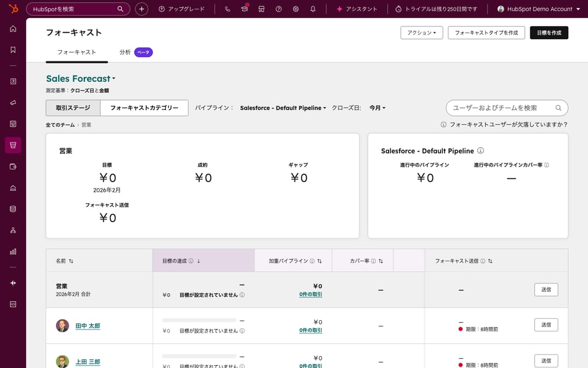Image resolution: width=588 pixels, height=368 pixels.
Task: Launch the アシスタント sparkle feature
Action: coord(356,9)
